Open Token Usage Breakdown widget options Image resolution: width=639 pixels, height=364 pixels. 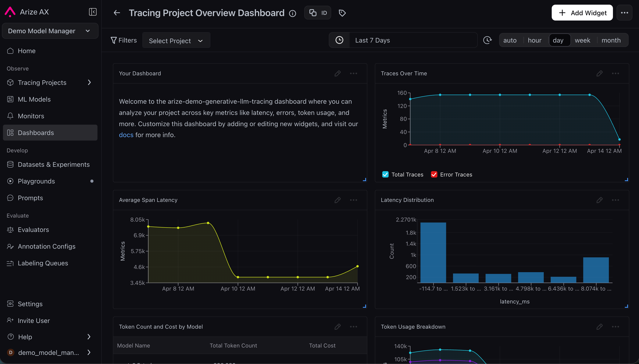pos(615,327)
